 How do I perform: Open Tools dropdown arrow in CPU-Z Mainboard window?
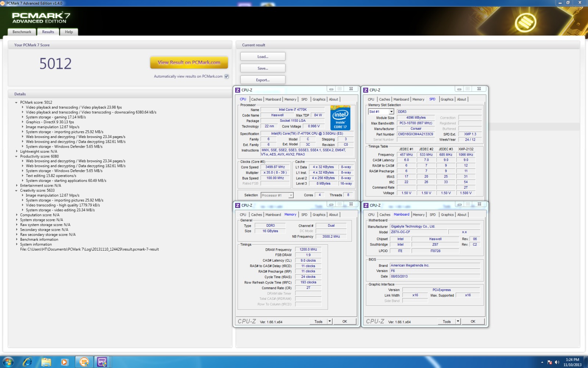click(458, 321)
